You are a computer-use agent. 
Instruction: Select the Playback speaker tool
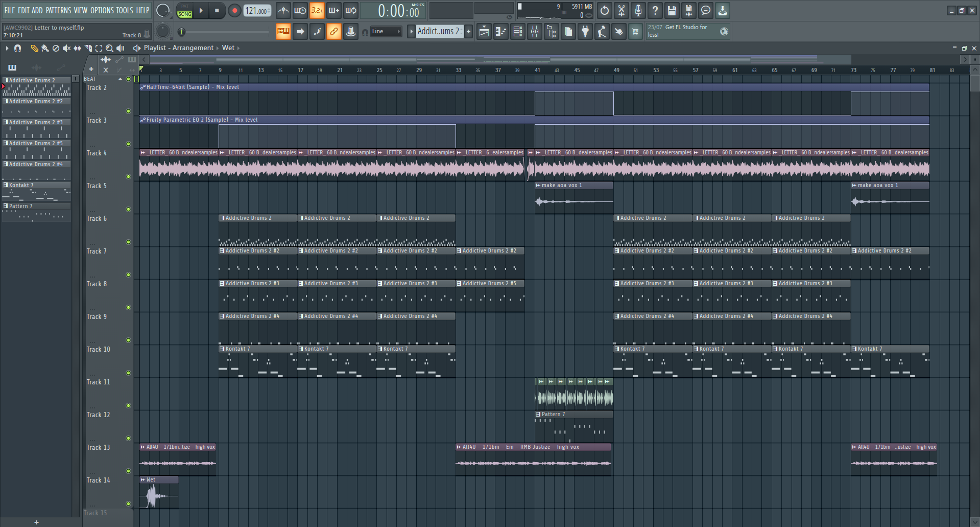(x=121, y=48)
